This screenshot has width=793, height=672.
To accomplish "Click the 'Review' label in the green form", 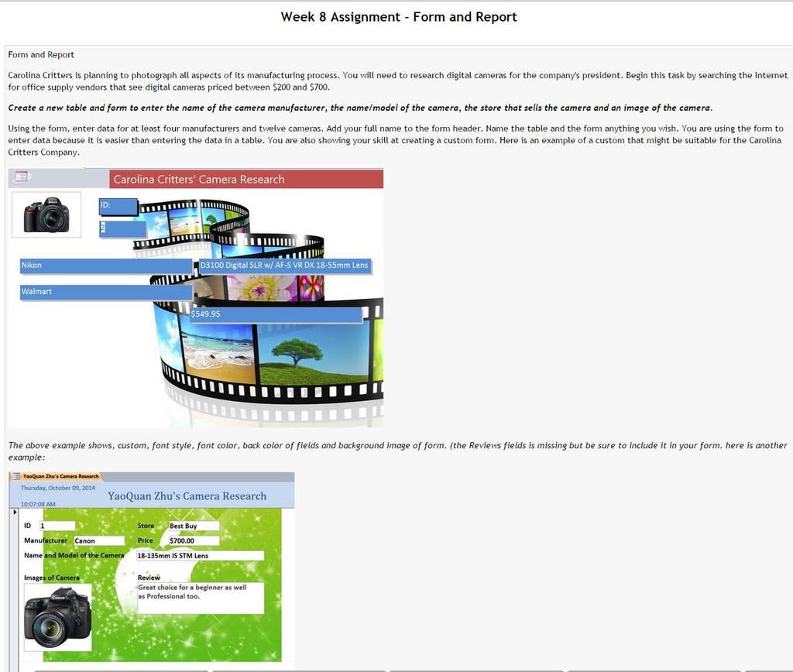I will (x=149, y=578).
